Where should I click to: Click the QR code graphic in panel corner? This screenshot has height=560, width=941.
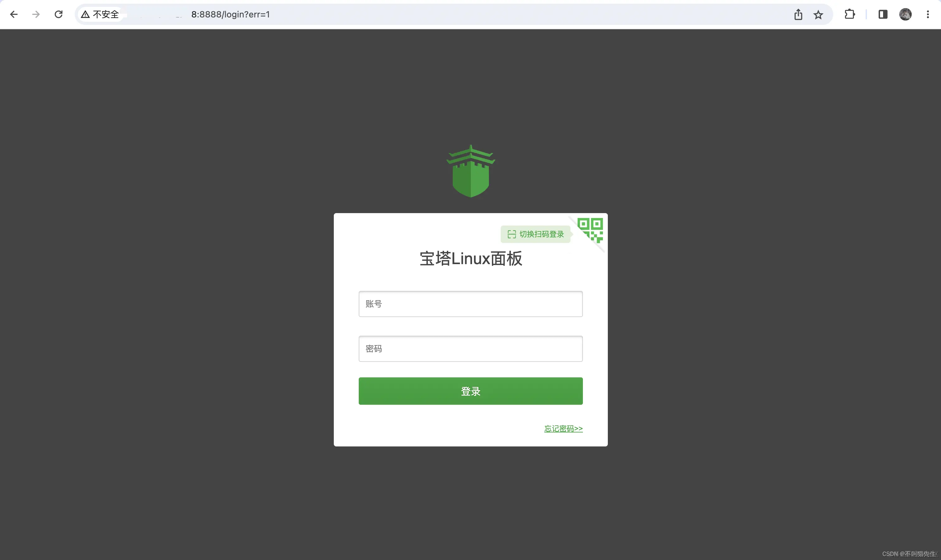pyautogui.click(x=590, y=228)
